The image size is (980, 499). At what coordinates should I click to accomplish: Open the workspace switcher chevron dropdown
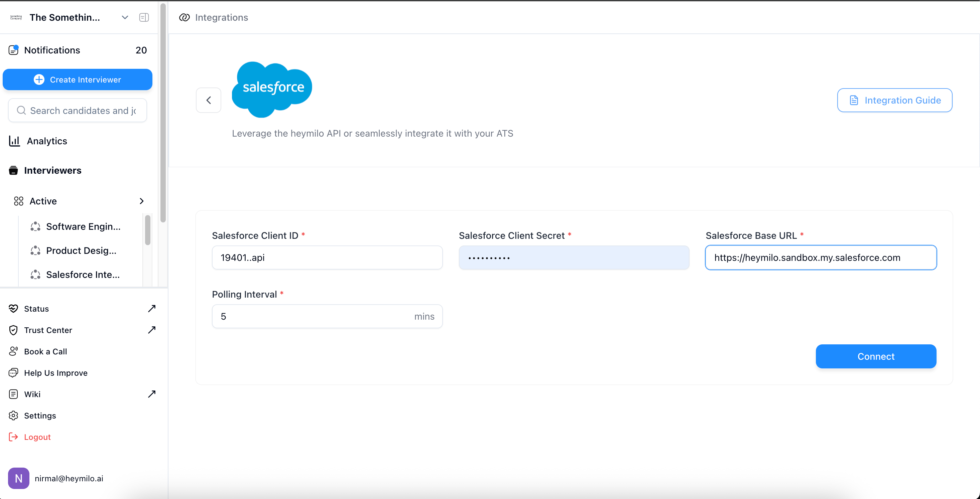click(x=125, y=17)
